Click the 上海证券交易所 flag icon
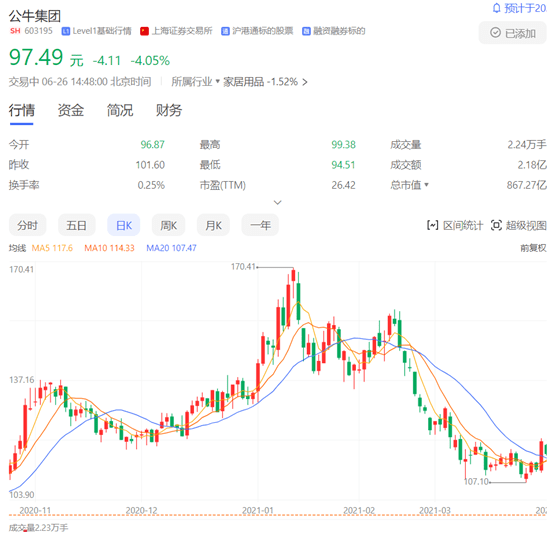Viewport: 558px width, 534px height. coord(144,31)
